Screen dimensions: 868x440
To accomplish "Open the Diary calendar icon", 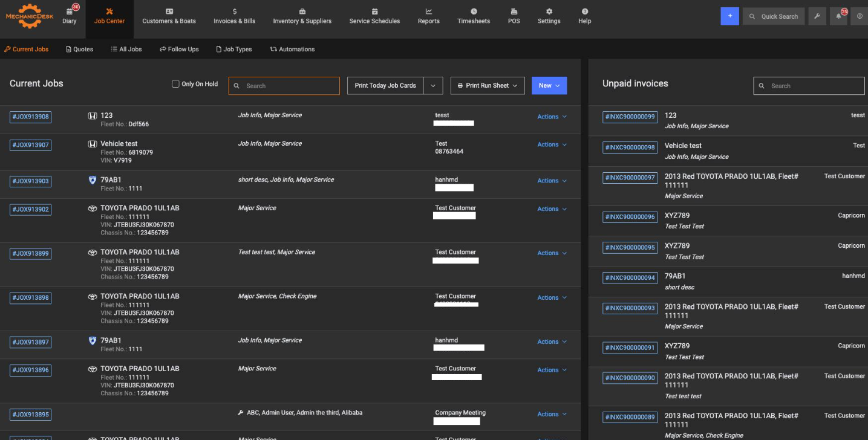I will click(69, 11).
